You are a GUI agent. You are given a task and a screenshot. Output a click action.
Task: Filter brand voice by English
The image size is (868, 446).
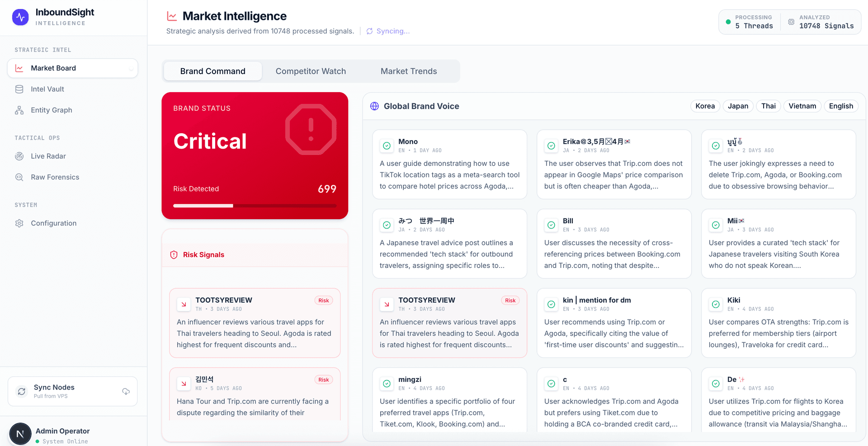(x=841, y=106)
